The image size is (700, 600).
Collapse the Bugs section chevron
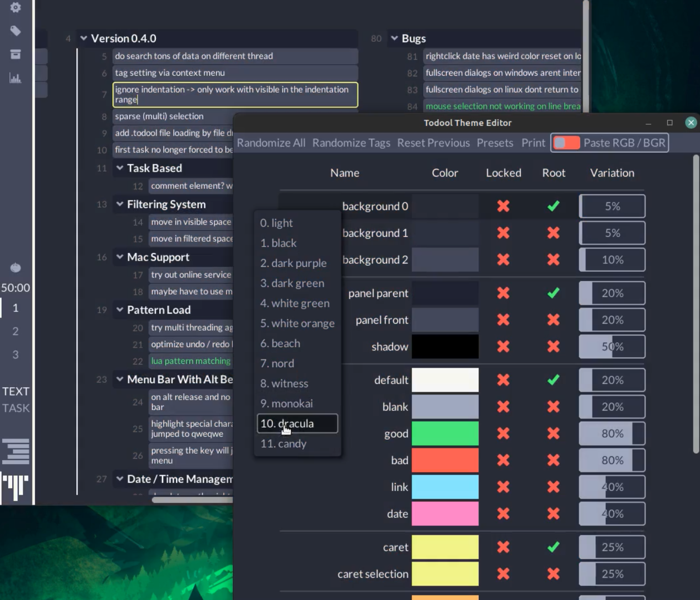pos(394,38)
